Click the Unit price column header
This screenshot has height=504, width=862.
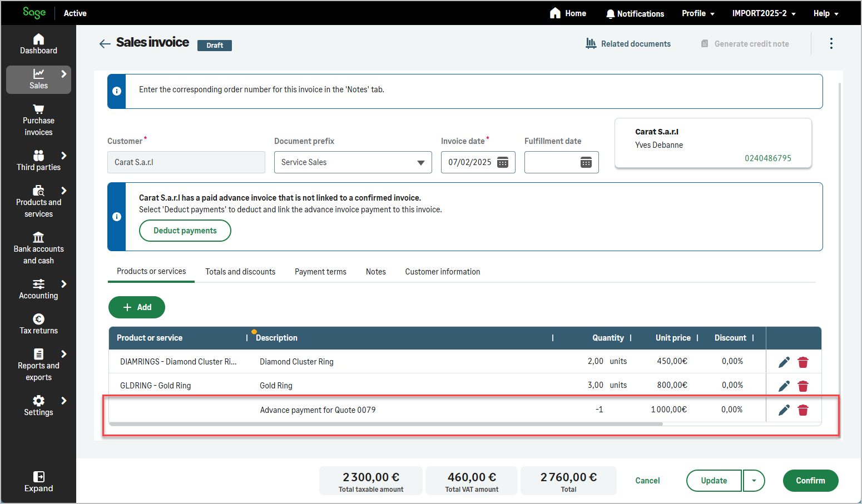(673, 338)
